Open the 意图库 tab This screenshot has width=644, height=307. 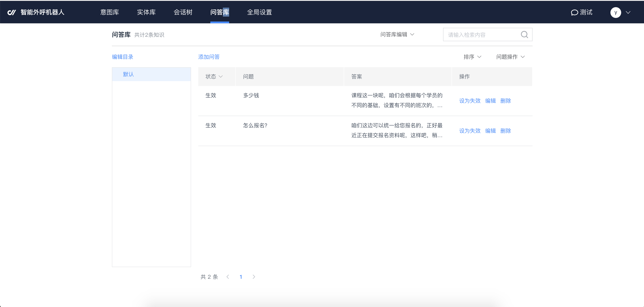[x=109, y=12]
